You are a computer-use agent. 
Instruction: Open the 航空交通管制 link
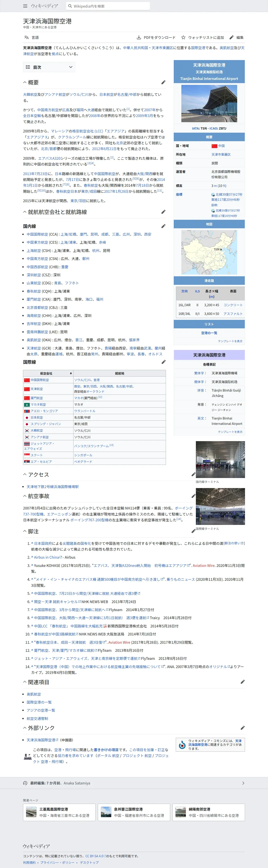tap(38, 718)
